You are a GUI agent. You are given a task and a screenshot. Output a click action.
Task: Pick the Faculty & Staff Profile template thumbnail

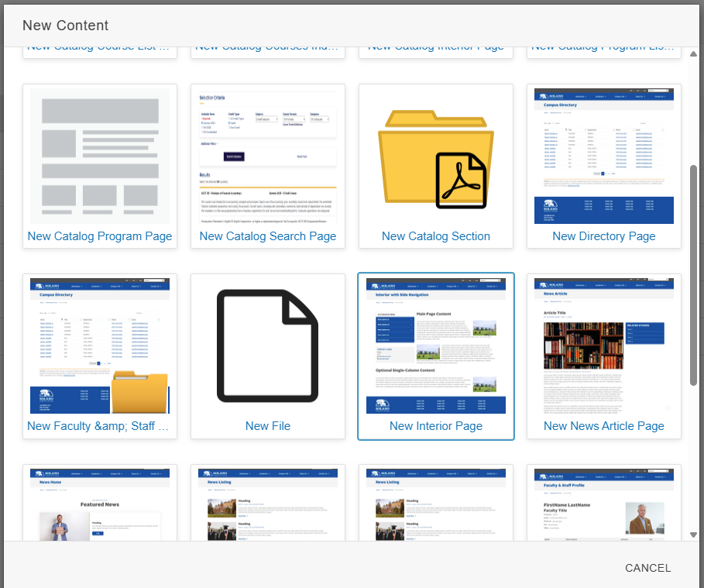pos(604,504)
